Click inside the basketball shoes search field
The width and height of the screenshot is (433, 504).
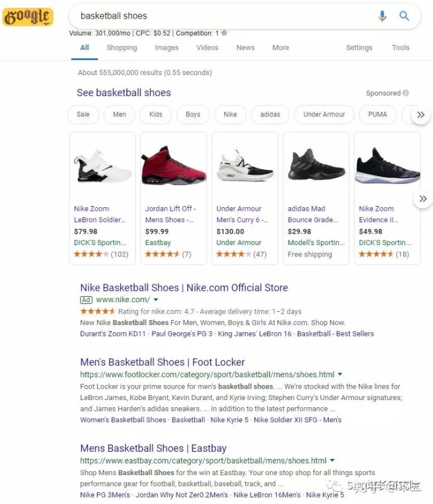pyautogui.click(x=223, y=16)
